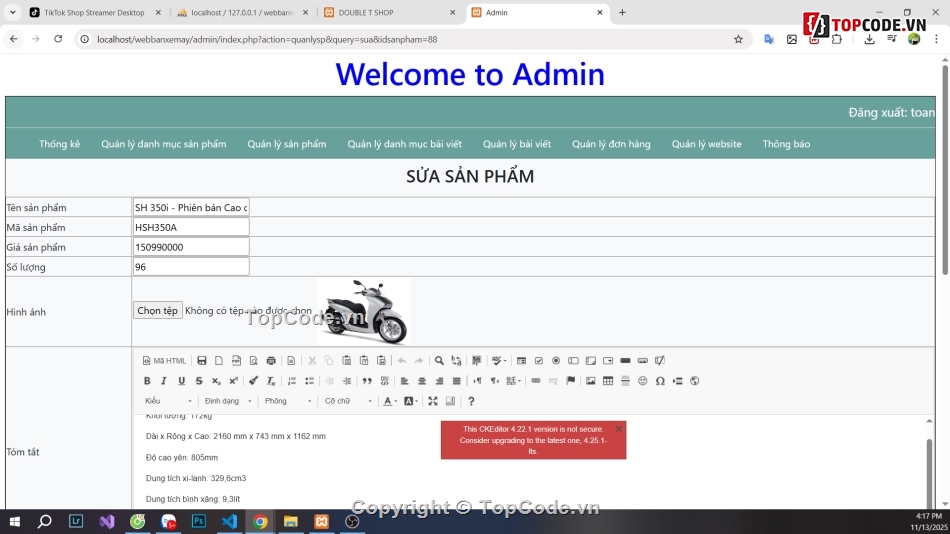The width and height of the screenshot is (950, 534).
Task: Open the Thống kê menu
Action: click(59, 144)
